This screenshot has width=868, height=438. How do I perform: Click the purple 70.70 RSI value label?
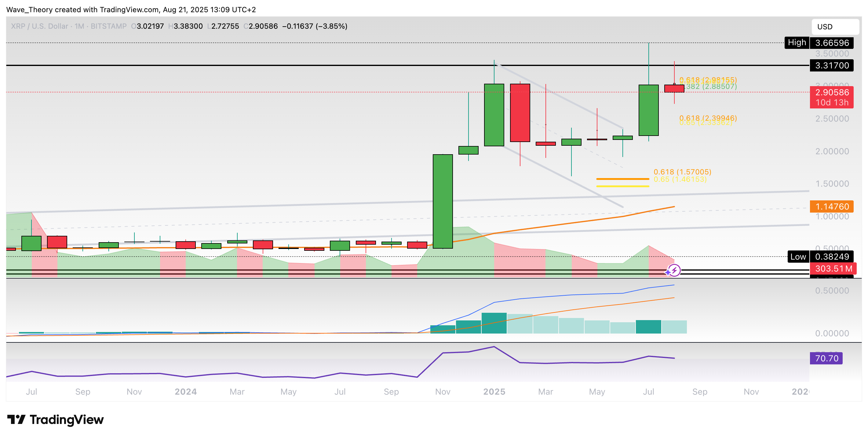click(826, 358)
